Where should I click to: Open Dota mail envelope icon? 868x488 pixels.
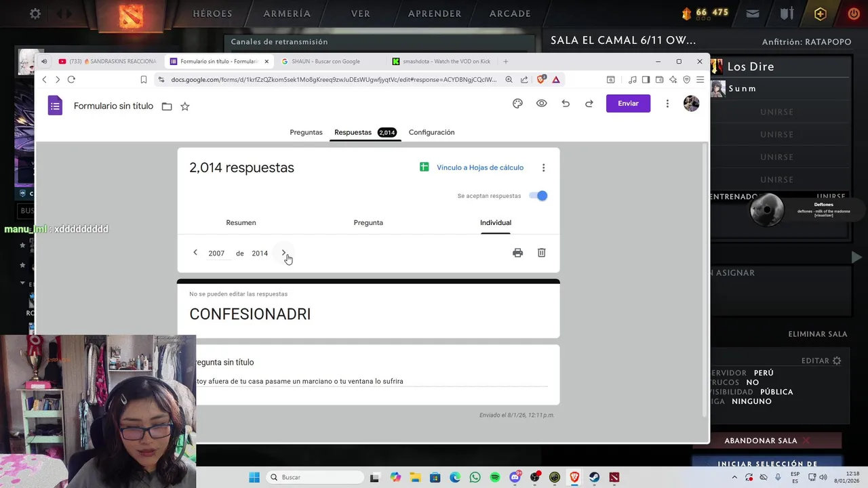point(753,14)
